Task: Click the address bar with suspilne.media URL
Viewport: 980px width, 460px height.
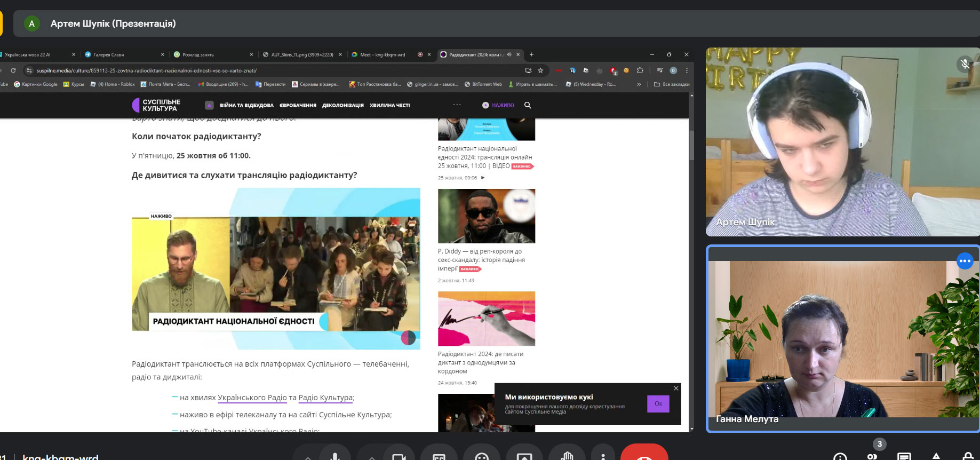Action: [x=277, y=70]
